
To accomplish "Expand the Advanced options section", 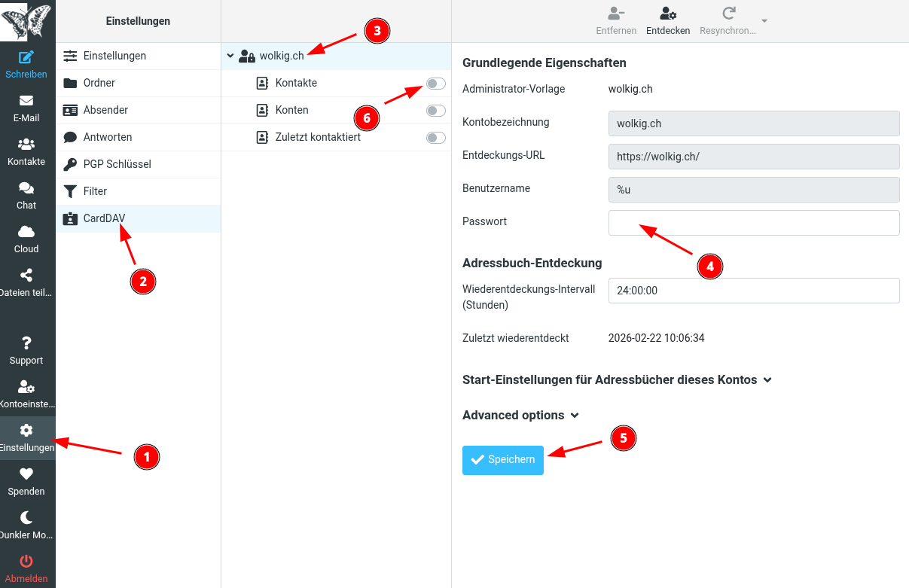I will tap(575, 416).
